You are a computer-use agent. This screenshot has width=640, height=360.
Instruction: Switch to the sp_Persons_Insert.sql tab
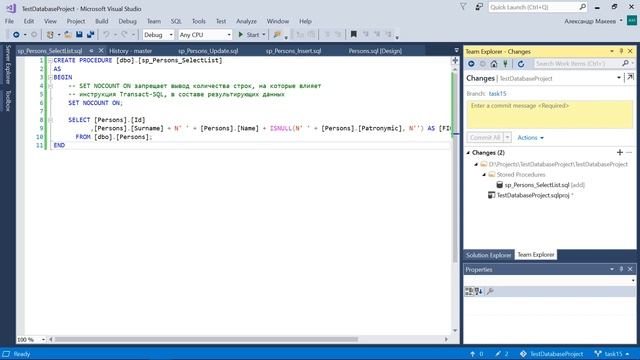coord(293,51)
